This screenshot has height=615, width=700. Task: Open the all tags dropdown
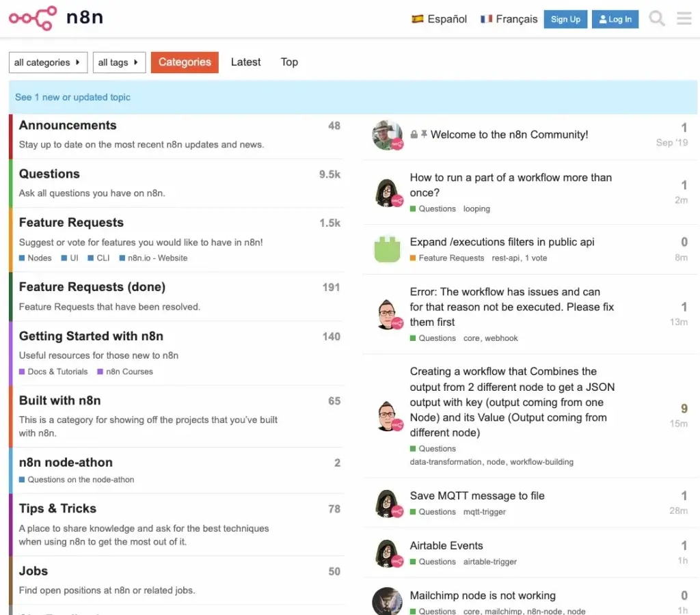click(119, 62)
